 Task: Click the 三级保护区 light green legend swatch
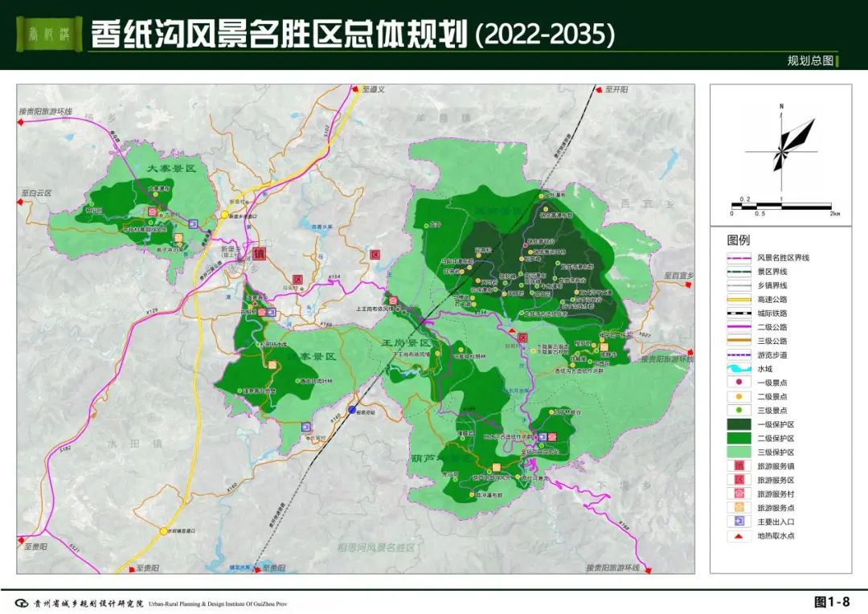[739, 452]
